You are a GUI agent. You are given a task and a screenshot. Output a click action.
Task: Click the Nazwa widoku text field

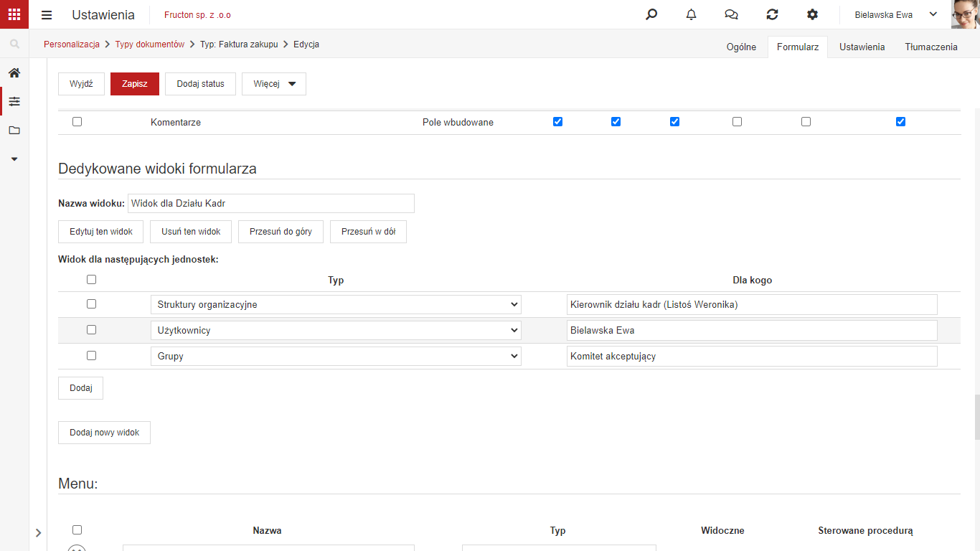(271, 204)
